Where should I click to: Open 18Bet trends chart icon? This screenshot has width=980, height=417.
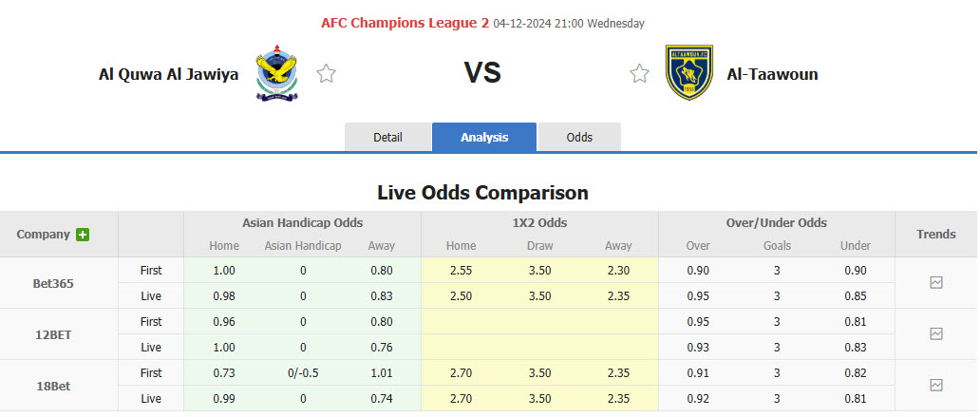936,385
